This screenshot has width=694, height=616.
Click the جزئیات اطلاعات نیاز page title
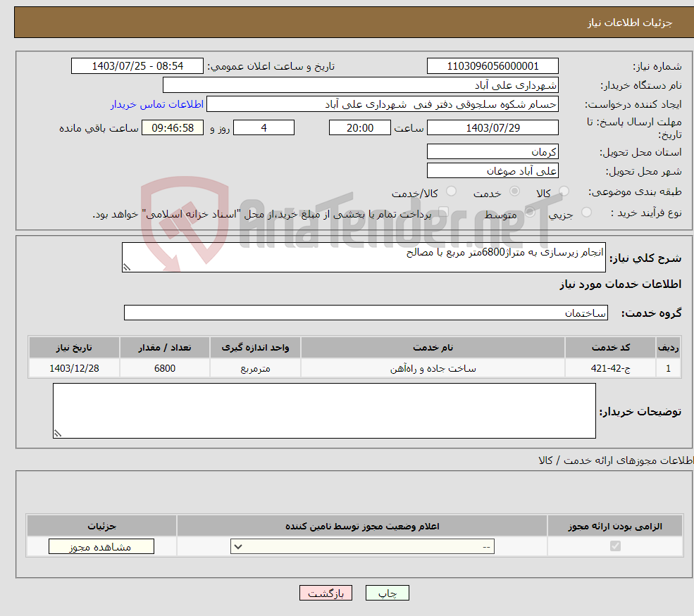[629, 23]
